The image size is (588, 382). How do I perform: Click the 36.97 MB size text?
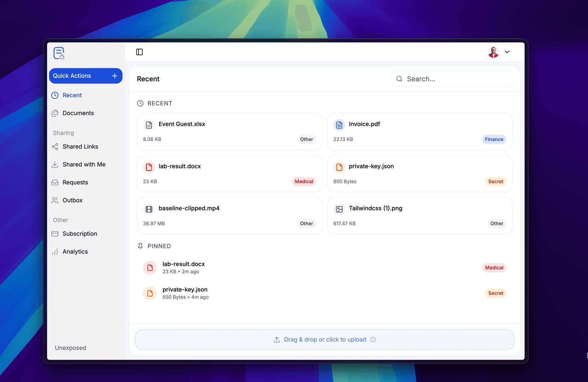[154, 224]
